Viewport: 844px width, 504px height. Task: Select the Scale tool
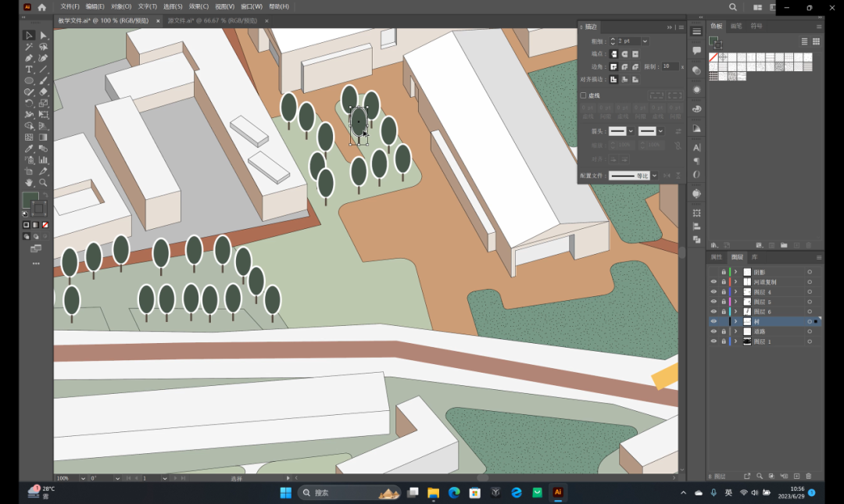pyautogui.click(x=44, y=103)
